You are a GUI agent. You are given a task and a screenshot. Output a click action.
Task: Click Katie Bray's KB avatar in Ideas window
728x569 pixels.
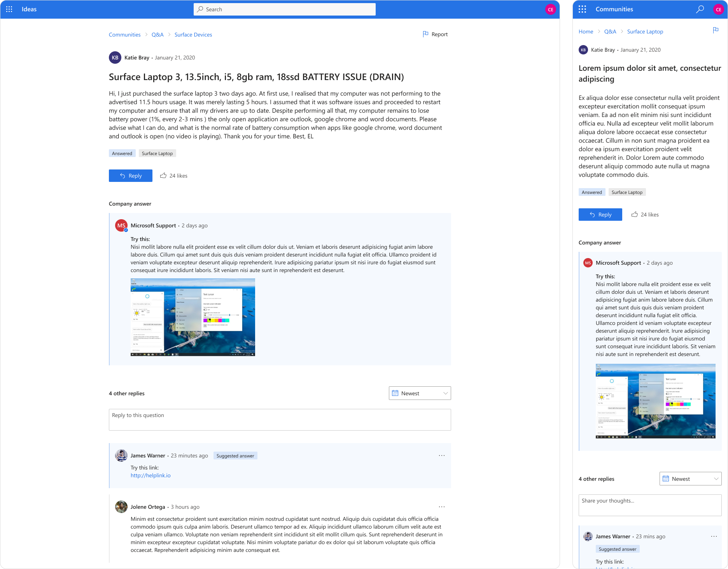[x=115, y=58]
